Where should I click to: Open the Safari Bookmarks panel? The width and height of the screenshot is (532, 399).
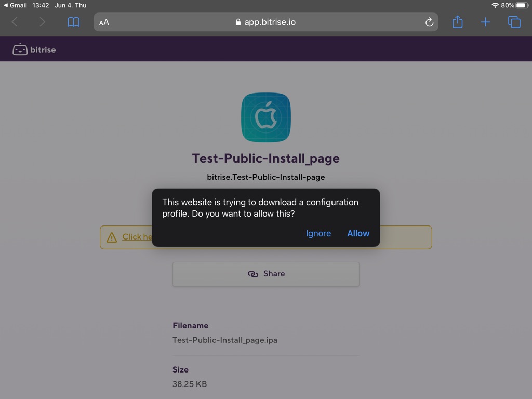[x=73, y=22]
